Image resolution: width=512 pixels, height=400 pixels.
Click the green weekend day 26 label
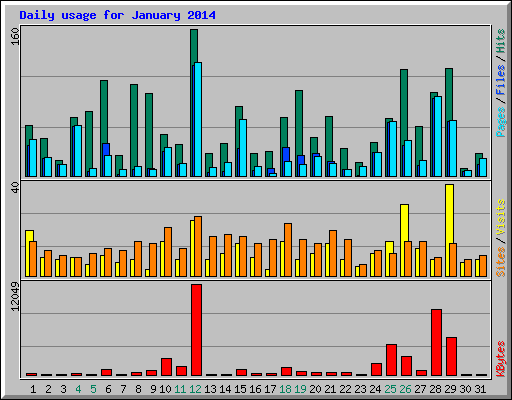pos(405,389)
